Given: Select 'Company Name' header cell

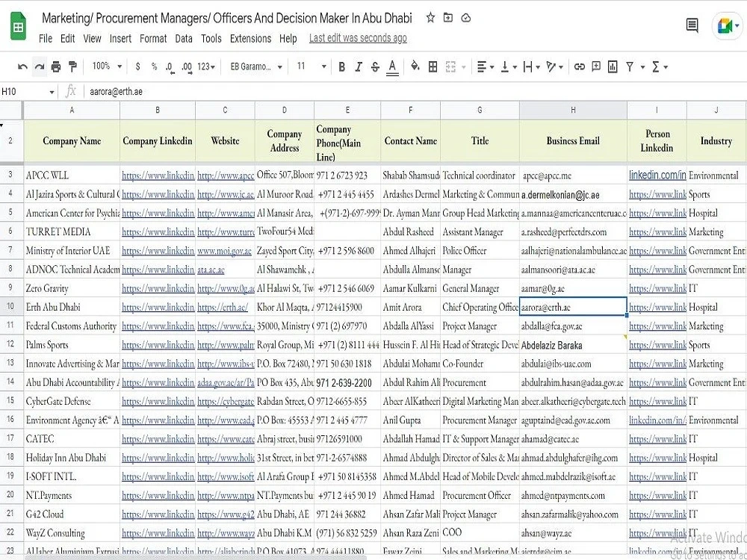Looking at the screenshot, I should [72, 141].
